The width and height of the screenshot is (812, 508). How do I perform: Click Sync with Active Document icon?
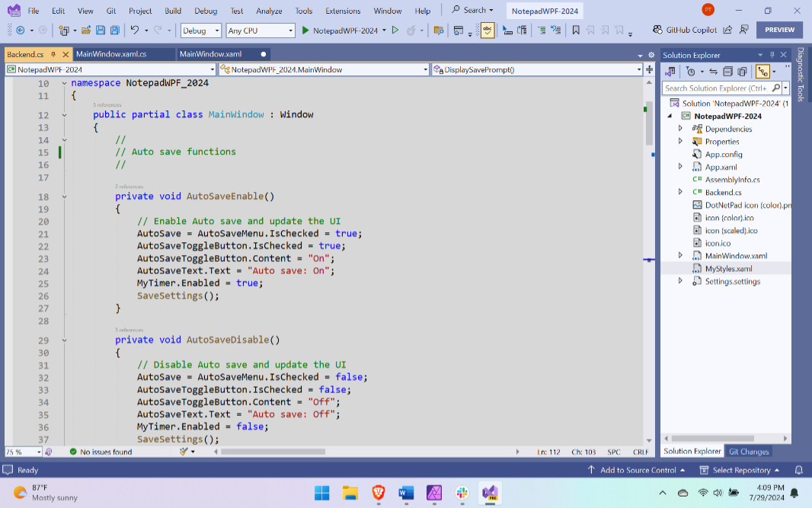pos(713,72)
